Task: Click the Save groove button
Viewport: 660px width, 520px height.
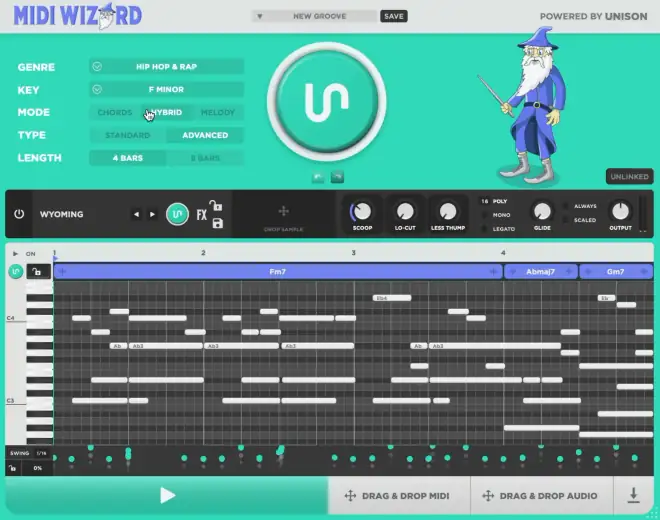Action: point(394,16)
